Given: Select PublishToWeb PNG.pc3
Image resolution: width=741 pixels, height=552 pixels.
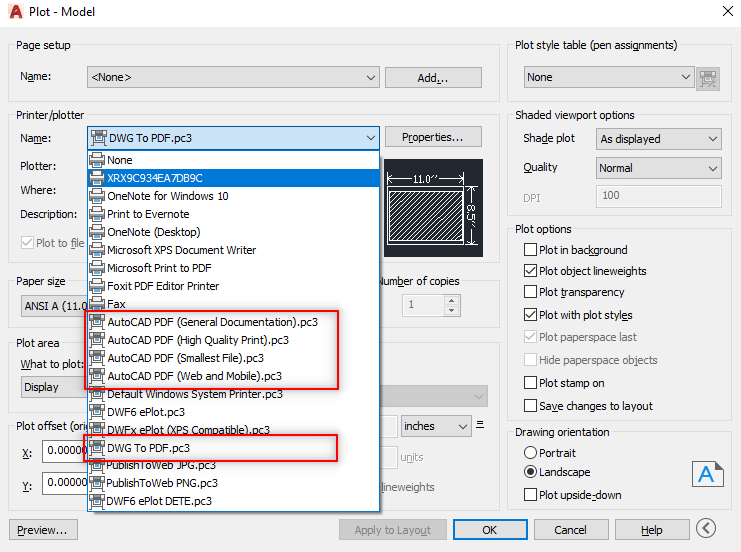Looking at the screenshot, I should tap(233, 483).
